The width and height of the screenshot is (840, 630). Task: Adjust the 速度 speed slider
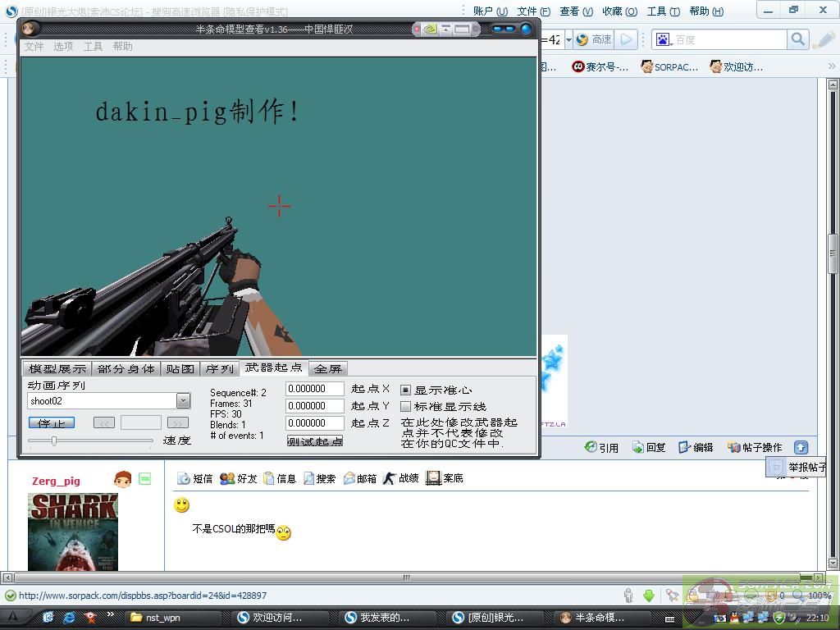[x=54, y=441]
